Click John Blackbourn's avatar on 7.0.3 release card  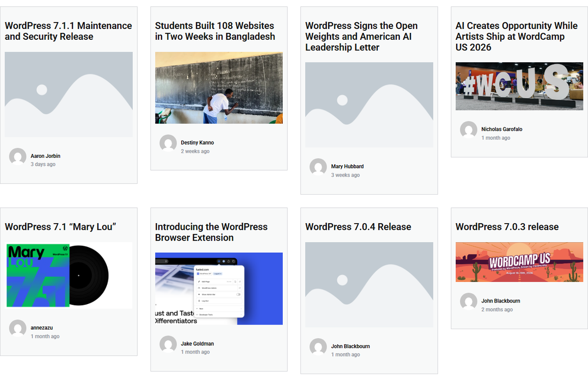click(x=468, y=302)
